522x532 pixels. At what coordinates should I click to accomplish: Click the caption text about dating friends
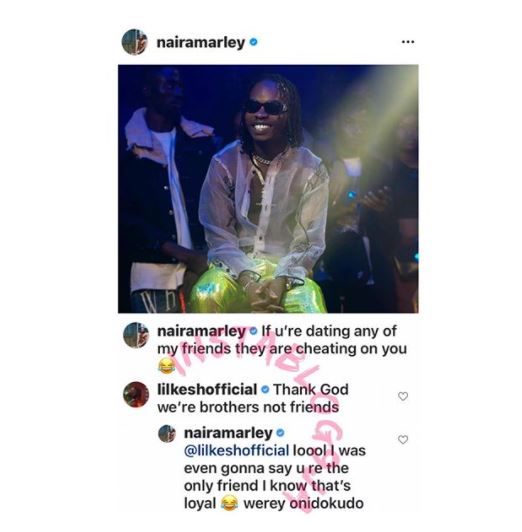click(x=282, y=340)
